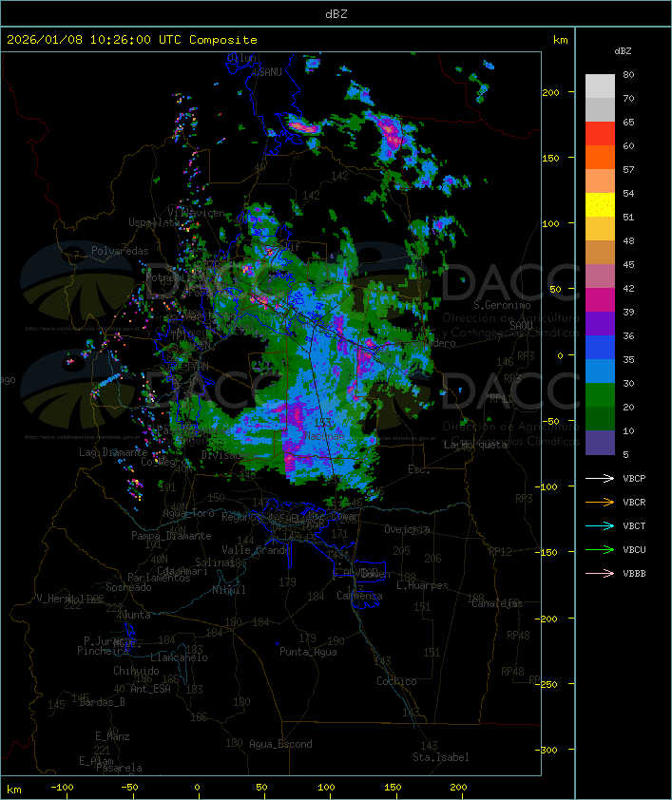The height and width of the screenshot is (800, 672).
Task: Click the cyan VBCT arrow icon
Action: pyautogui.click(x=601, y=525)
